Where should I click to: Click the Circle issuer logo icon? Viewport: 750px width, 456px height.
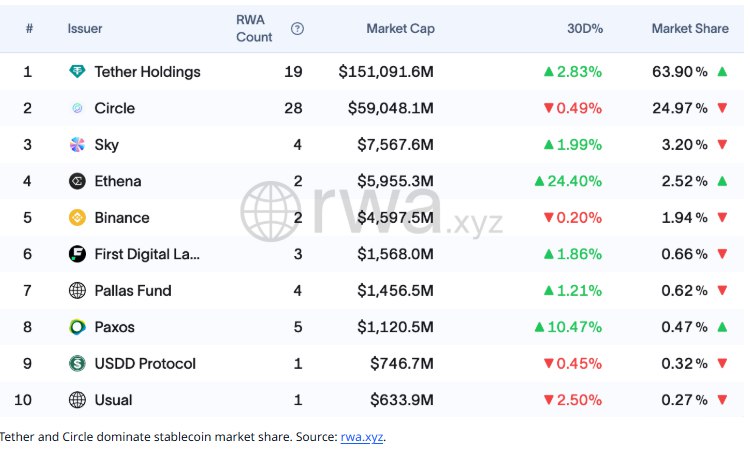click(77, 108)
